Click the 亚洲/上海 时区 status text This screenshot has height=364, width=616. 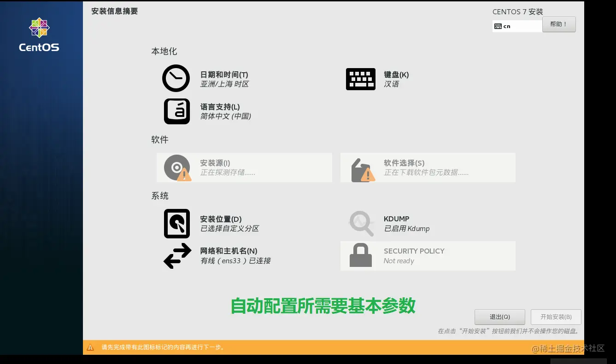(225, 84)
